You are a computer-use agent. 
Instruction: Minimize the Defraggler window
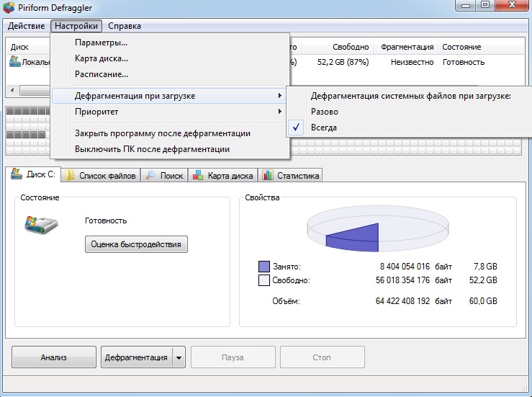pyautogui.click(x=466, y=5)
